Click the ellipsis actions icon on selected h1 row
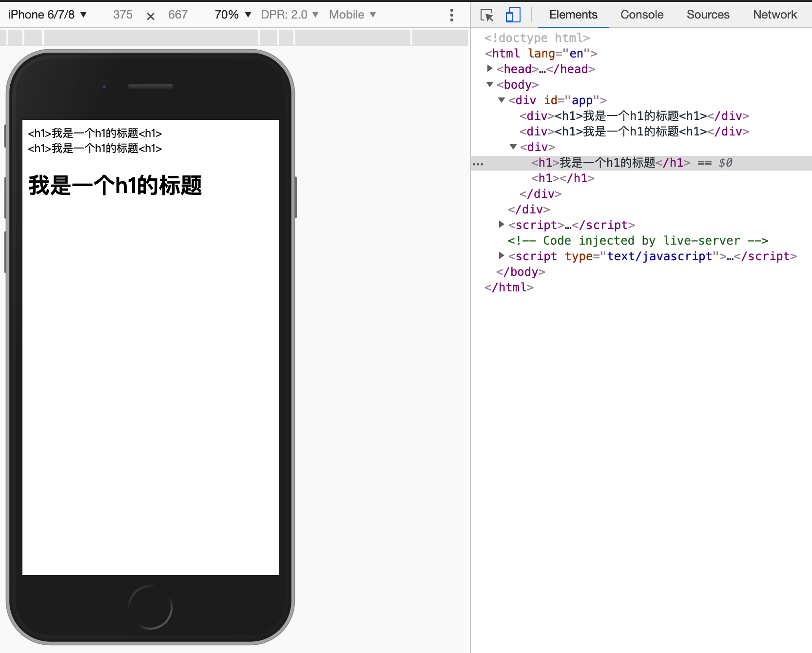 point(478,164)
